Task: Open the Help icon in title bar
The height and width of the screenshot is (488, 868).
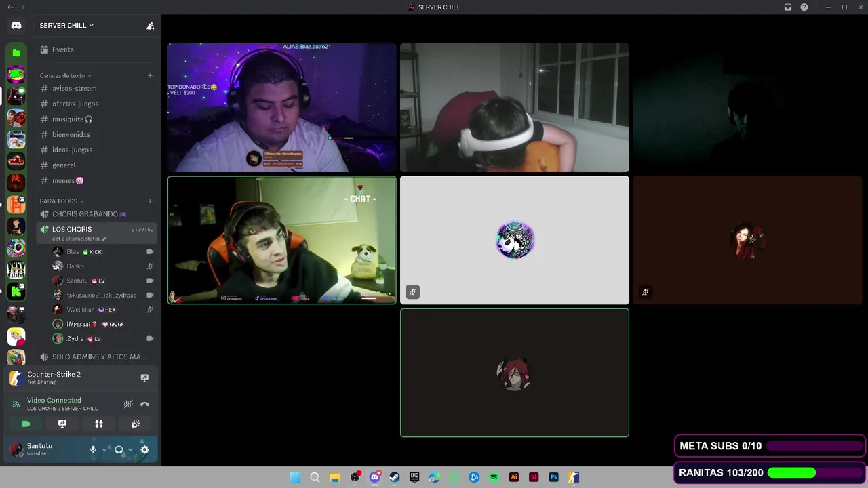Action: point(804,7)
